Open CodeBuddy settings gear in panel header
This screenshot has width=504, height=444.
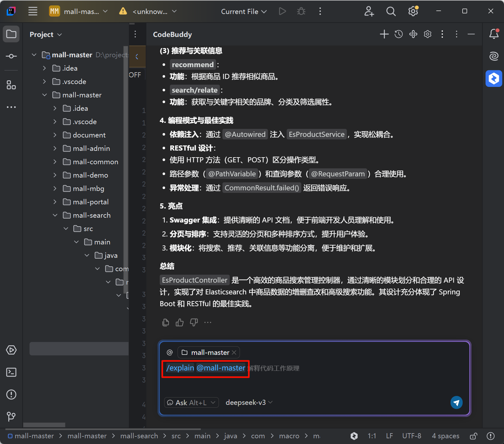(x=428, y=34)
